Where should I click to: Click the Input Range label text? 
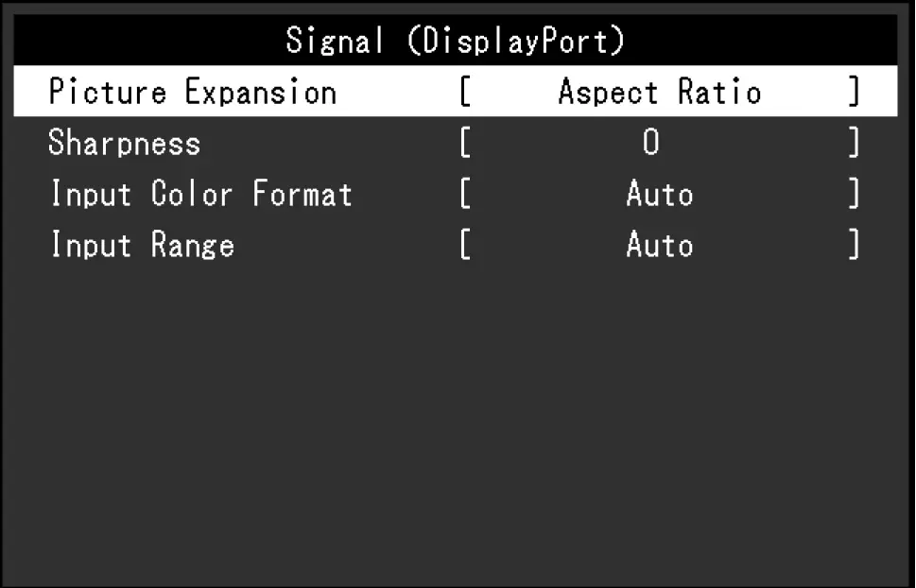140,245
